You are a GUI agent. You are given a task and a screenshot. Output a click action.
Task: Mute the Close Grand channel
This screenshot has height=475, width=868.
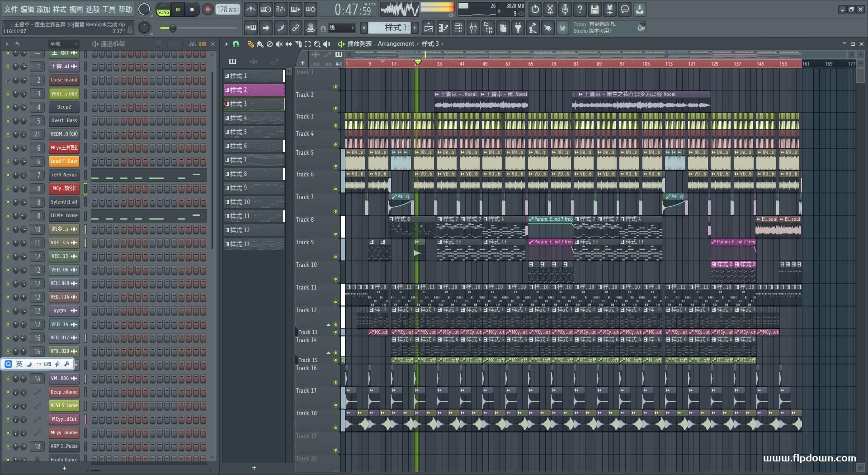tap(8, 80)
